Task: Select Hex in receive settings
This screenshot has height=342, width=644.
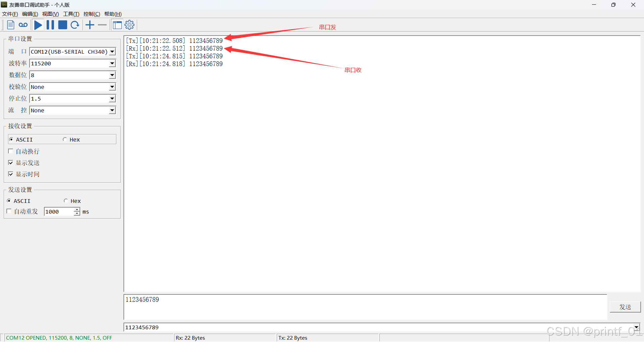Action: coord(71,139)
